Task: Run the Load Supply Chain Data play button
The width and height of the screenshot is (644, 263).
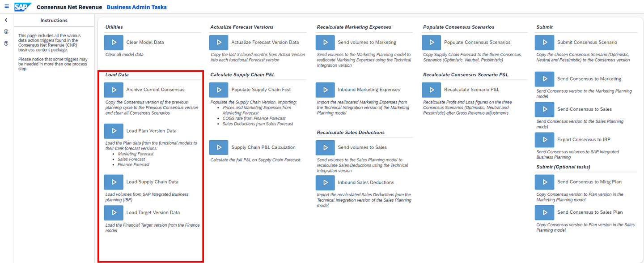Action: tap(114, 182)
